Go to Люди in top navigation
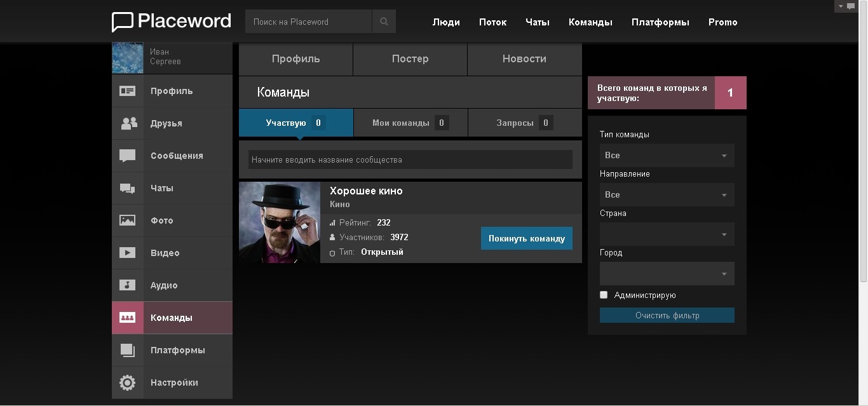 click(446, 22)
